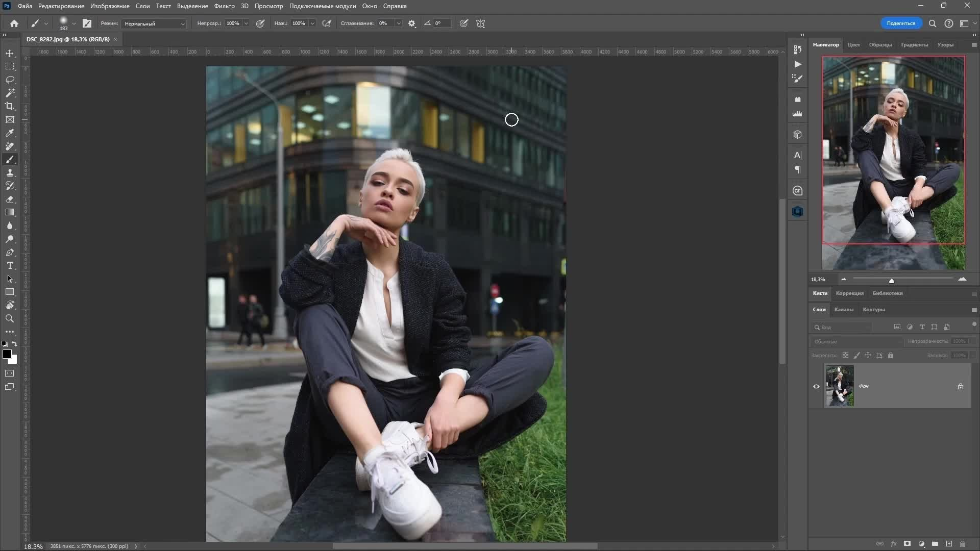Image resolution: width=980 pixels, height=551 pixels.
Task: Open the Histogram panel icon
Action: (798, 114)
